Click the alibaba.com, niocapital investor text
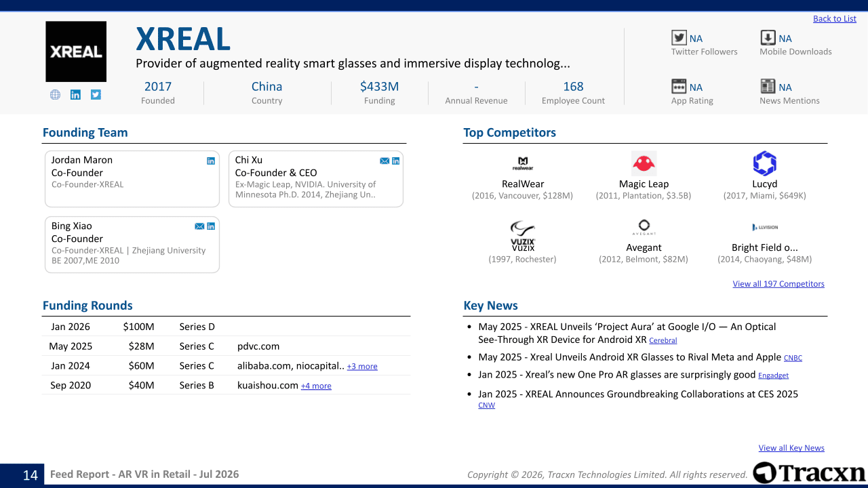Screen dimensions: 868x488 point(291,366)
